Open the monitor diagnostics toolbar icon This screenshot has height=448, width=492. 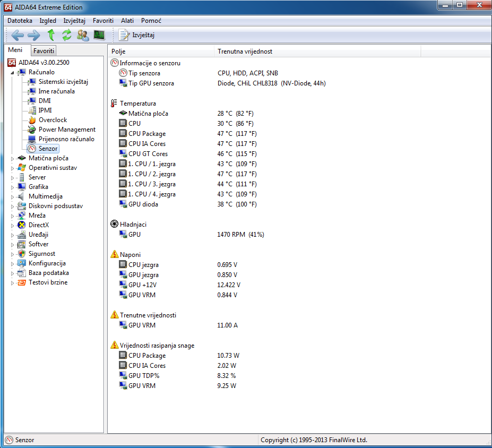pos(99,35)
